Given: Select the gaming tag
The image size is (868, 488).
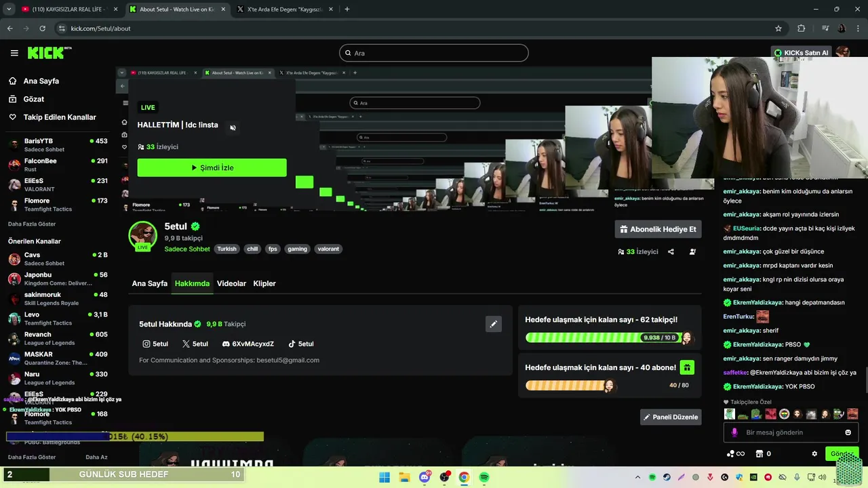Looking at the screenshot, I should coord(297,249).
